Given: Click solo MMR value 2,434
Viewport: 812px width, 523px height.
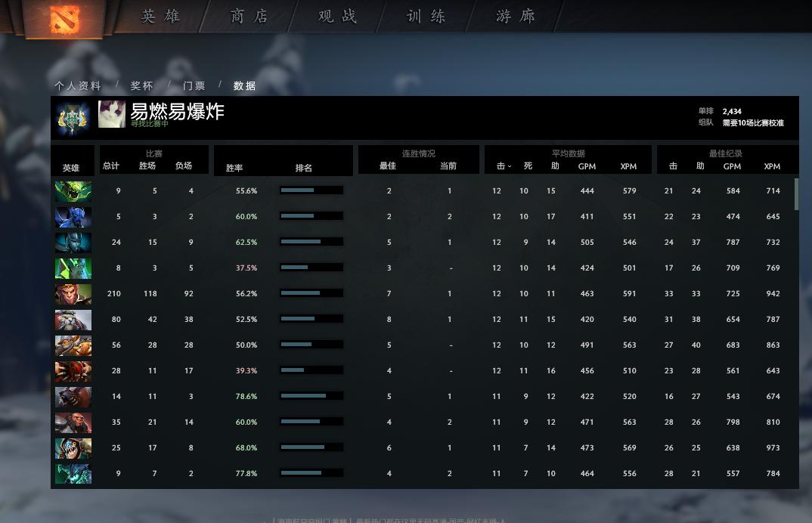Looking at the screenshot, I should click(732, 111).
